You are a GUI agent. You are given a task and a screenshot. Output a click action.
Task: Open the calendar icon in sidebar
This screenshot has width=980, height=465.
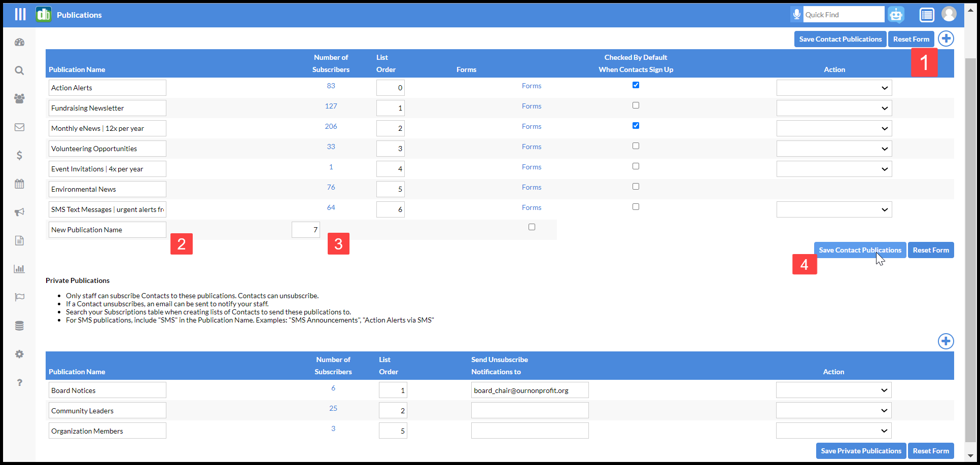(19, 184)
